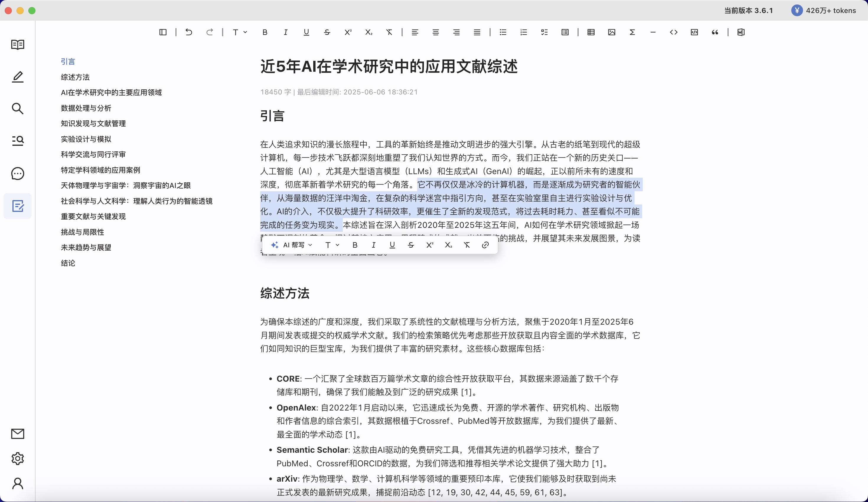Insert a bulleted list
Image resolution: width=868 pixels, height=502 pixels.
click(503, 32)
